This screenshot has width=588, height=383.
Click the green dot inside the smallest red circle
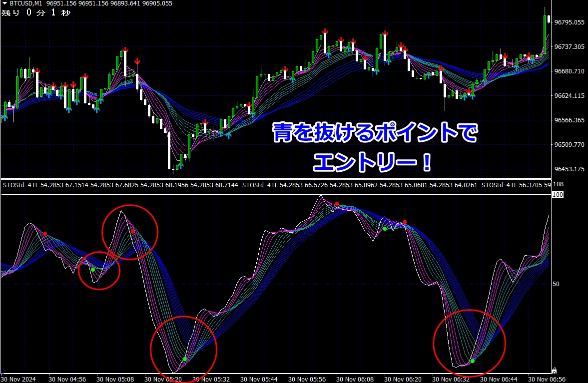tap(93, 270)
